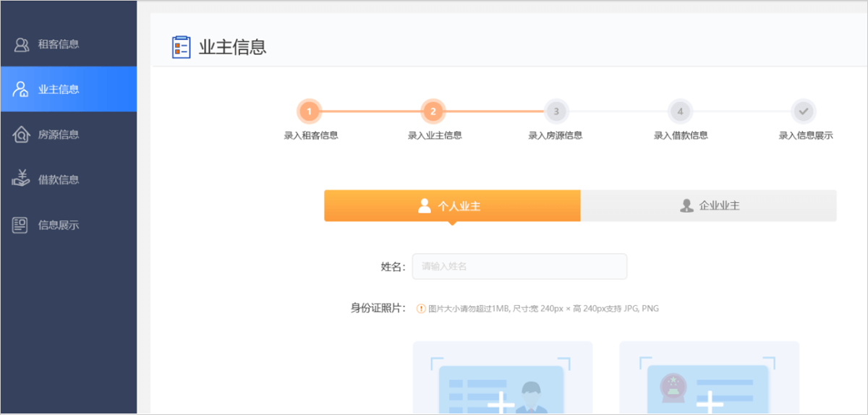This screenshot has width=868, height=415.
Task: Click the tenant info sidebar icon
Action: (21, 45)
